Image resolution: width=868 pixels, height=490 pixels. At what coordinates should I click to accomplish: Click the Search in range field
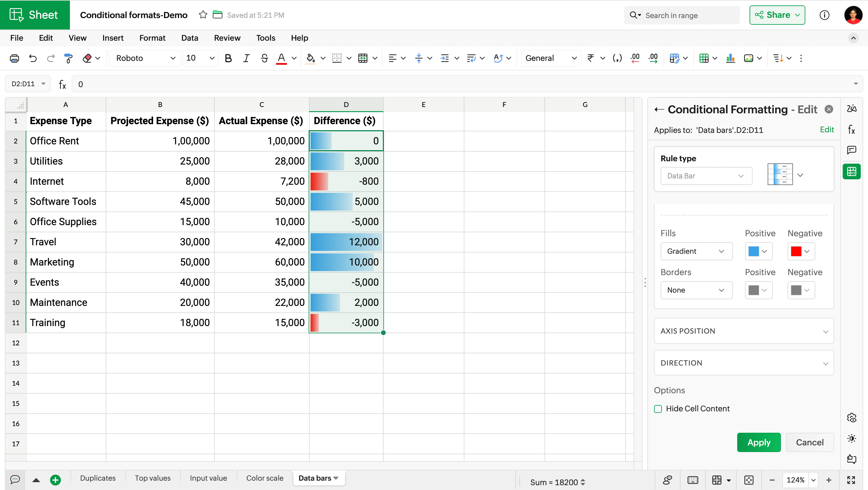click(682, 15)
